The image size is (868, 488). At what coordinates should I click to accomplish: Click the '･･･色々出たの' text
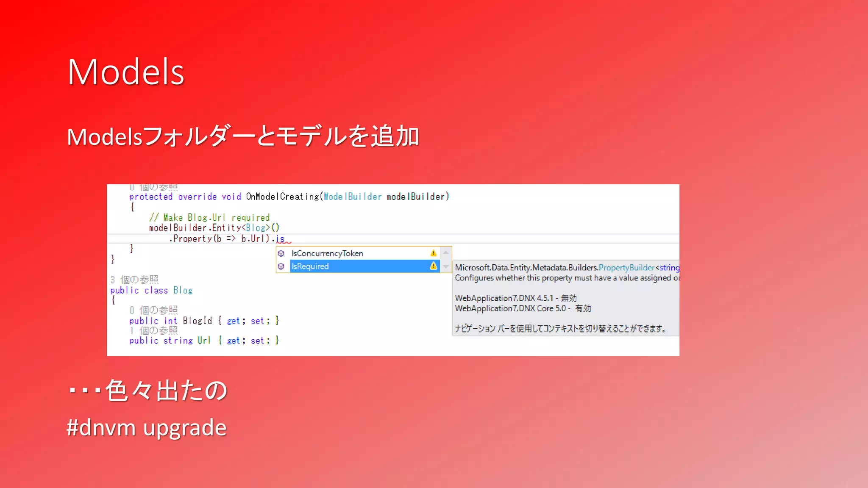147,390
